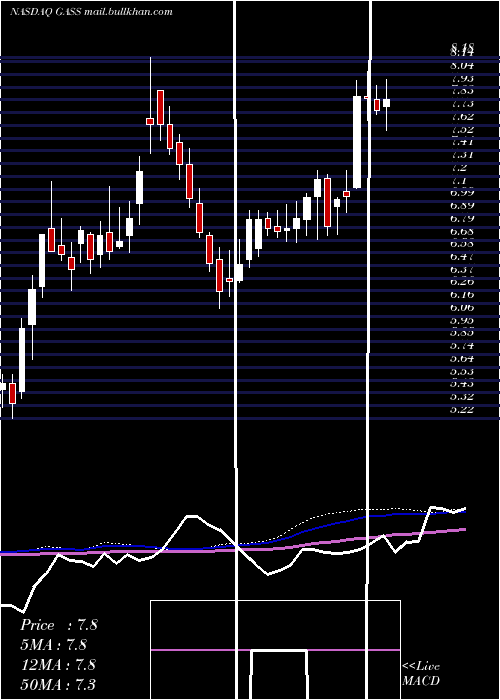This screenshot has height=700, width=500.
Task: Click the '50MA : 7.3' readout
Action: tap(58, 684)
